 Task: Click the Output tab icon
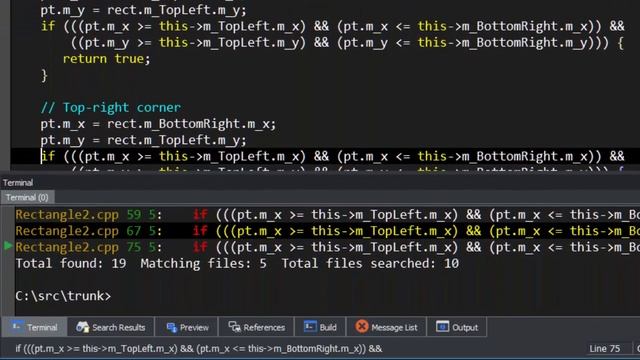coord(442,327)
